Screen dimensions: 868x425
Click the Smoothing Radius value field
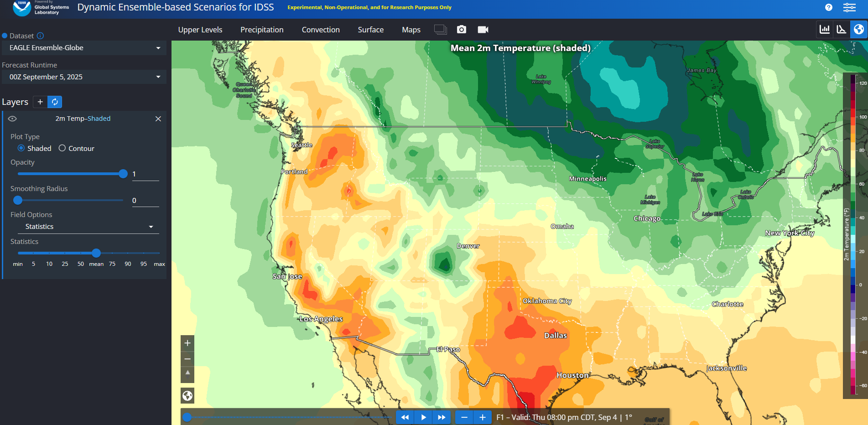coord(145,201)
